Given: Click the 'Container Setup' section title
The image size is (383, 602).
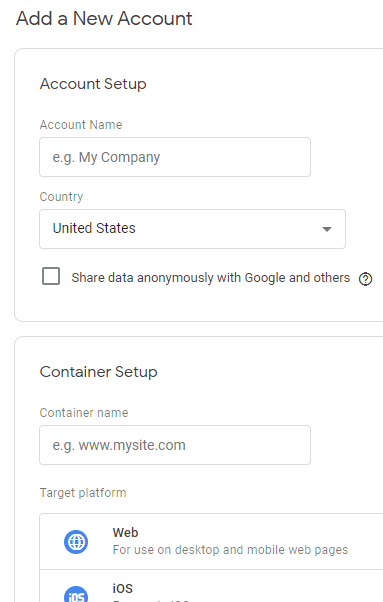Looking at the screenshot, I should pos(99,372).
